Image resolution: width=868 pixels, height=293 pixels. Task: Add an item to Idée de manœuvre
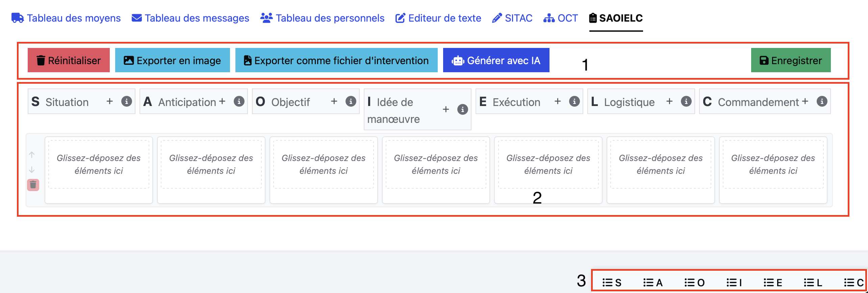pyautogui.click(x=446, y=109)
